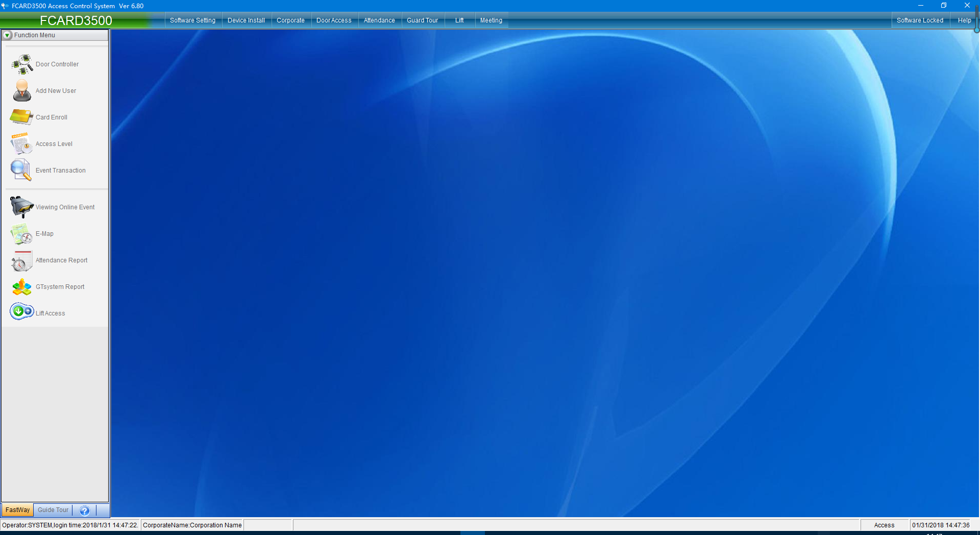Select the FastWay tab

(17, 510)
